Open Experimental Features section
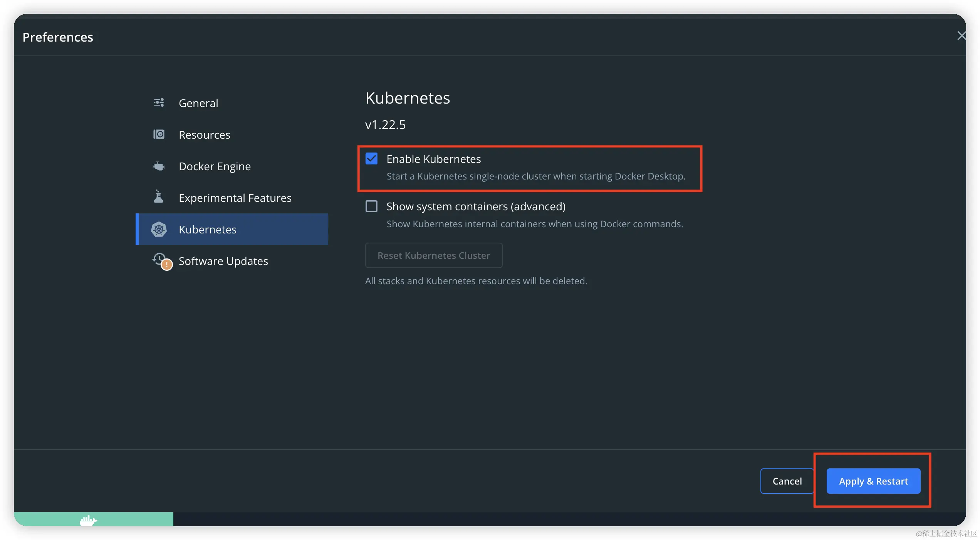The height and width of the screenshot is (540, 980). (x=235, y=198)
